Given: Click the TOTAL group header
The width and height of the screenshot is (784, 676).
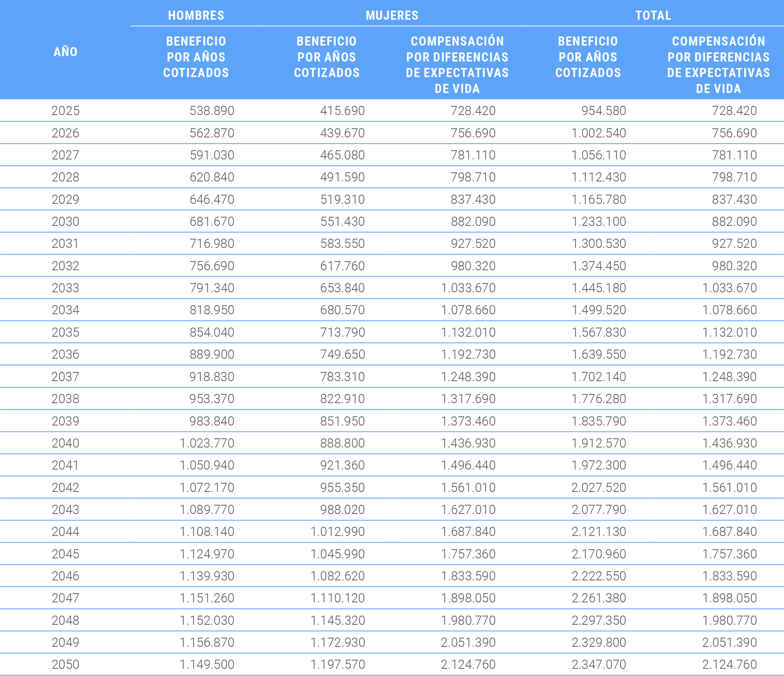Looking at the screenshot, I should [653, 15].
